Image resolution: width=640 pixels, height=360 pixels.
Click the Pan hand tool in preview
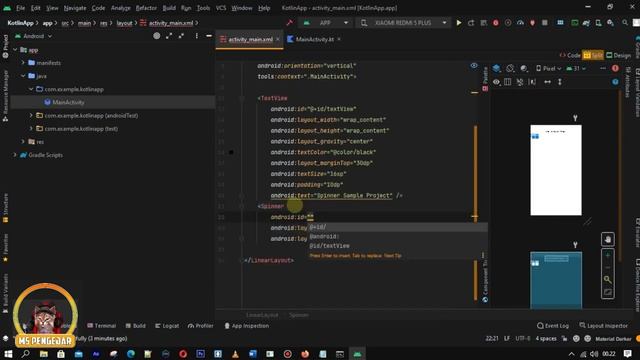click(x=608, y=239)
